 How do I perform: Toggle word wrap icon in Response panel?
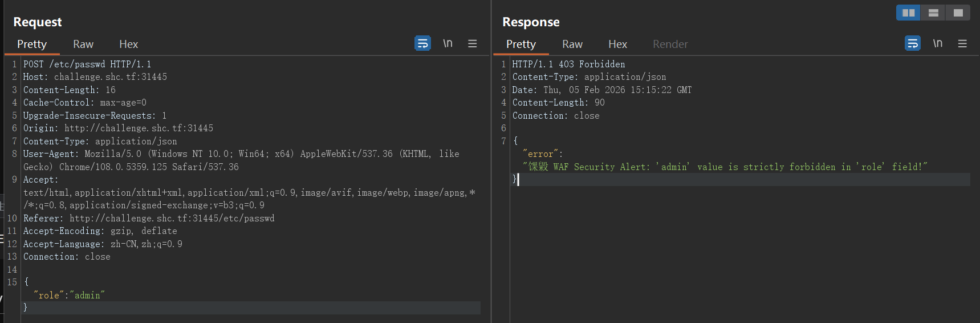click(912, 43)
